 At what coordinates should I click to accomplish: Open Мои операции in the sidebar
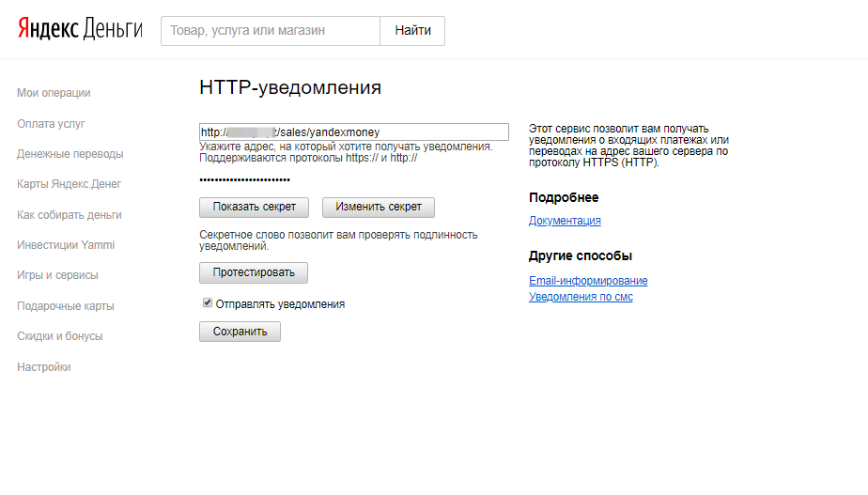[54, 93]
